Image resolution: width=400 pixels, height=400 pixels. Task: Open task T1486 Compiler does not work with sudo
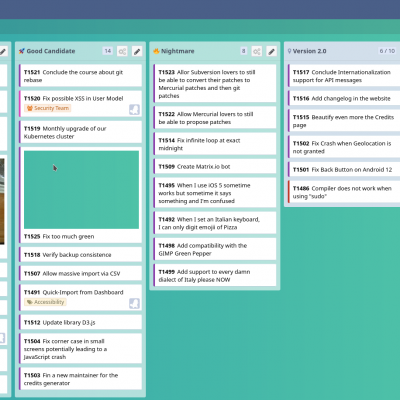344,192
